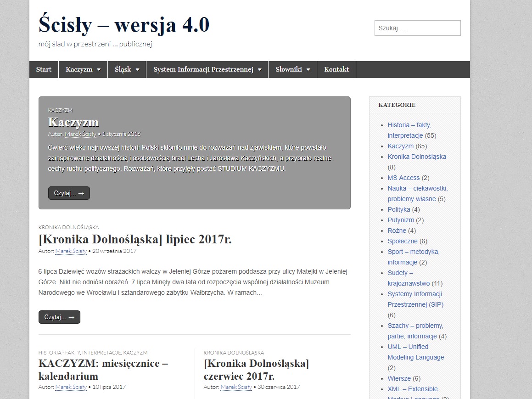Open [Kronika Dolnośląska] lipiec 2017r. article title
Viewport: 532px width, 399px height.
135,239
